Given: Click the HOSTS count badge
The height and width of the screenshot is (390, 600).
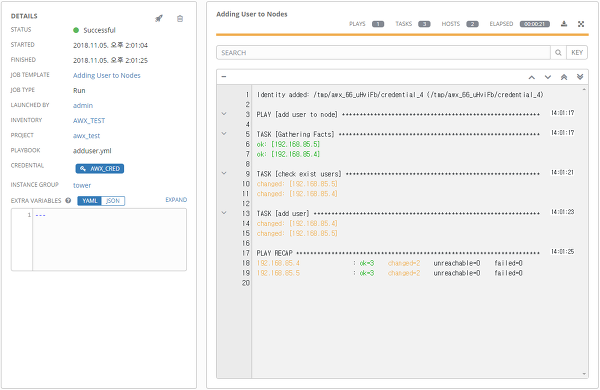Looking at the screenshot, I should point(472,24).
